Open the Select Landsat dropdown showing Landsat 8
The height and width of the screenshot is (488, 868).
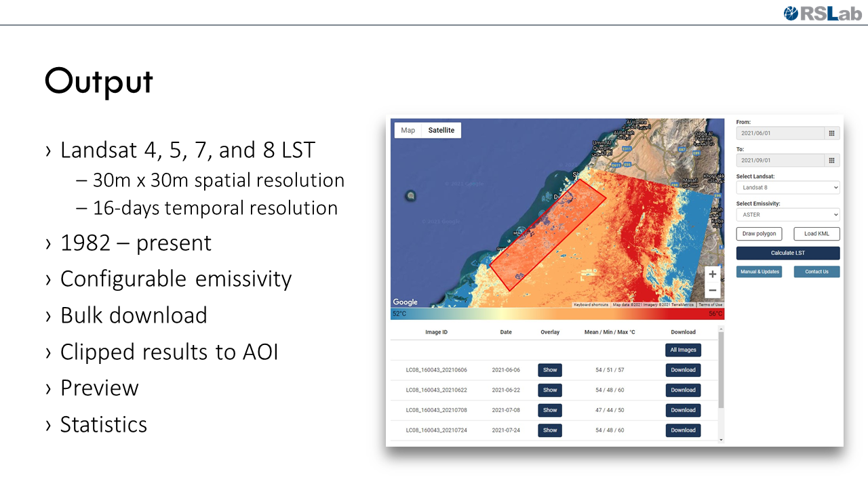coord(788,188)
